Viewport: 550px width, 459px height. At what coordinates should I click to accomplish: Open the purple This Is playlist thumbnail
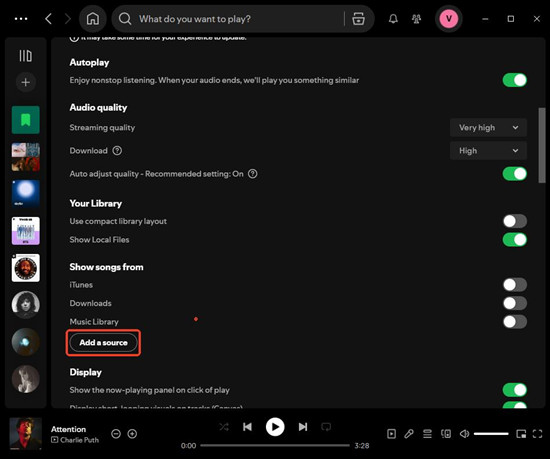click(x=26, y=231)
